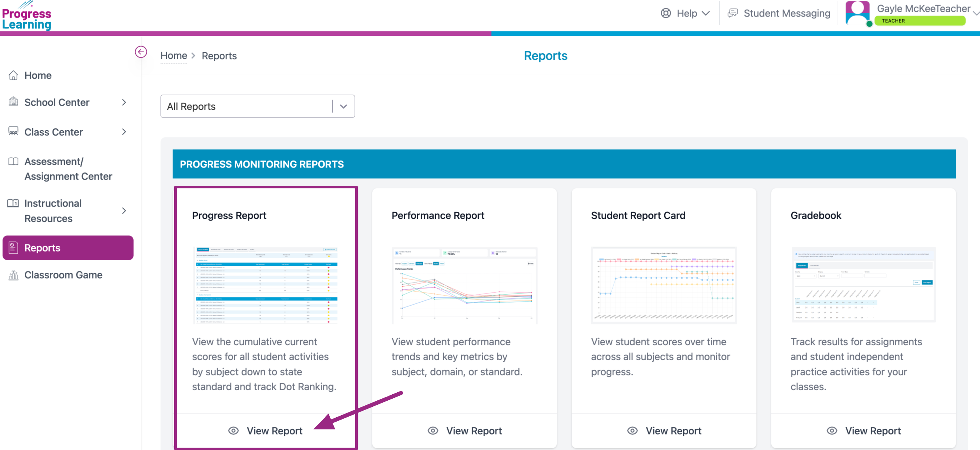Click the Student Messaging chat icon

[x=732, y=13]
